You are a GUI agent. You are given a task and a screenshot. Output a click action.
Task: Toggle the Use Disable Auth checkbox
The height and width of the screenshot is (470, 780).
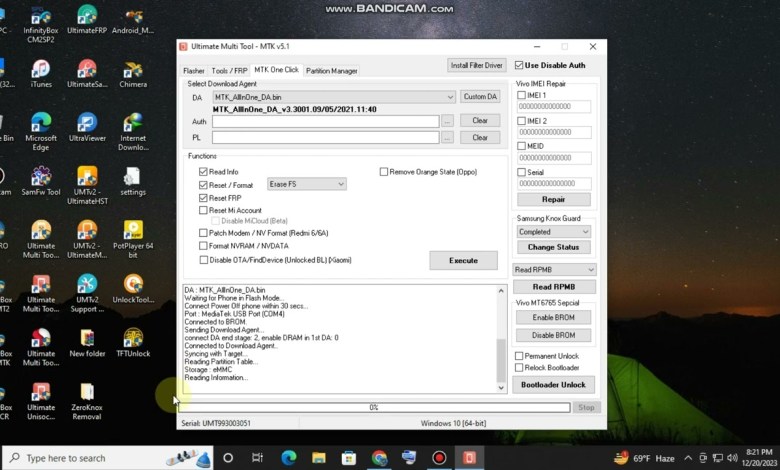pos(519,65)
